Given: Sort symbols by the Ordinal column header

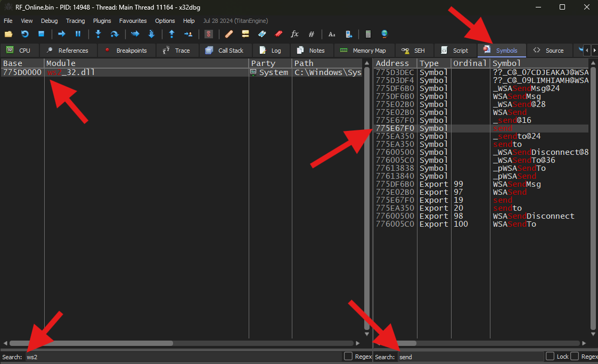Looking at the screenshot, I should point(470,63).
